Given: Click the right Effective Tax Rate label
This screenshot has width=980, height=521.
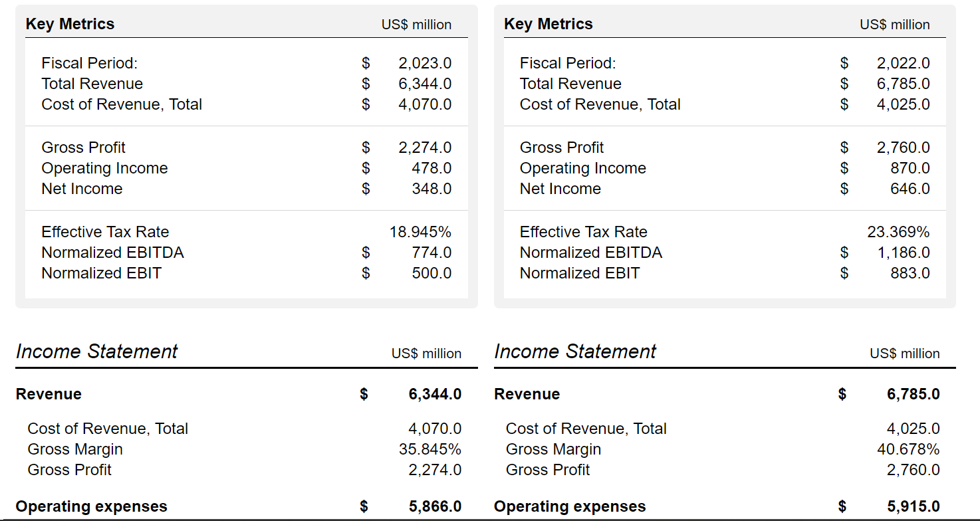Looking at the screenshot, I should (x=584, y=232).
